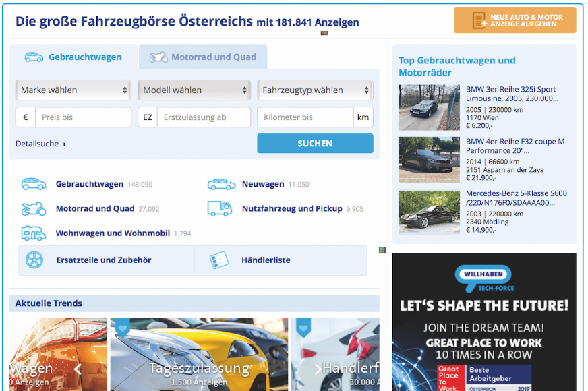This screenshot has width=588, height=391.
Task: Open the BMW 3er-Reihe 325i Sport listing
Action: click(512, 94)
